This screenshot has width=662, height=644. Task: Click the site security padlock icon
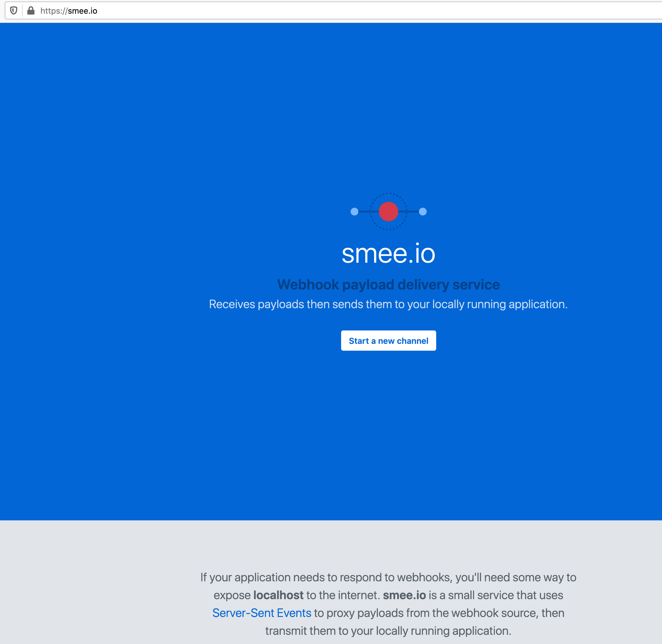click(x=31, y=11)
